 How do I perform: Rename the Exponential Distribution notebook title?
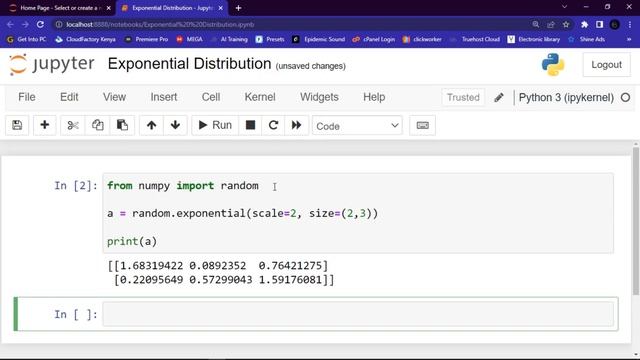(x=189, y=64)
